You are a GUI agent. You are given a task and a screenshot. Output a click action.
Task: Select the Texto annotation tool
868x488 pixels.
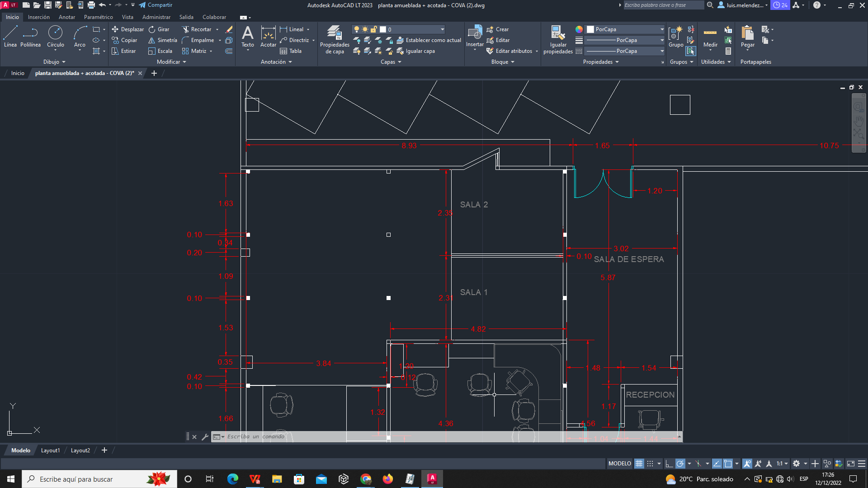coord(248,37)
